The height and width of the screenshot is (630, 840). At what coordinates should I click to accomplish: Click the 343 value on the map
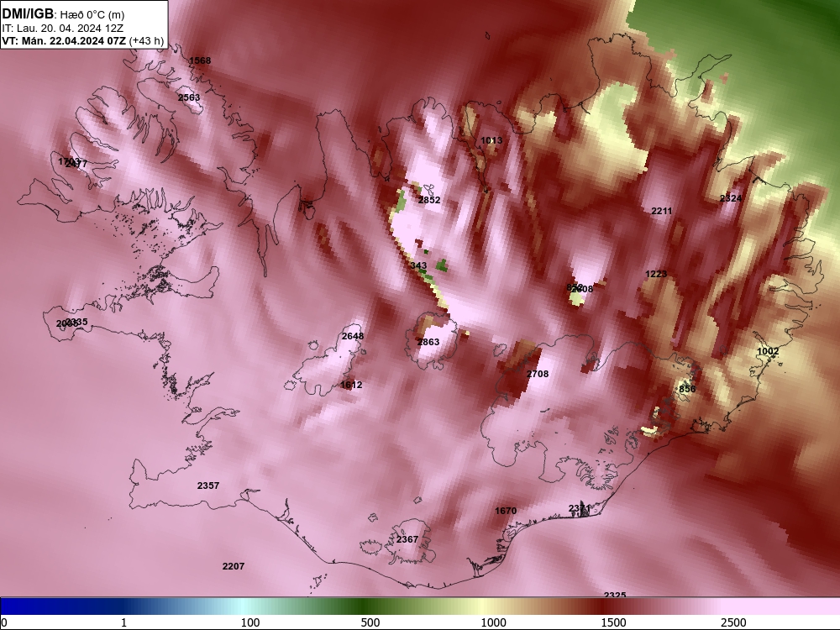419,265
